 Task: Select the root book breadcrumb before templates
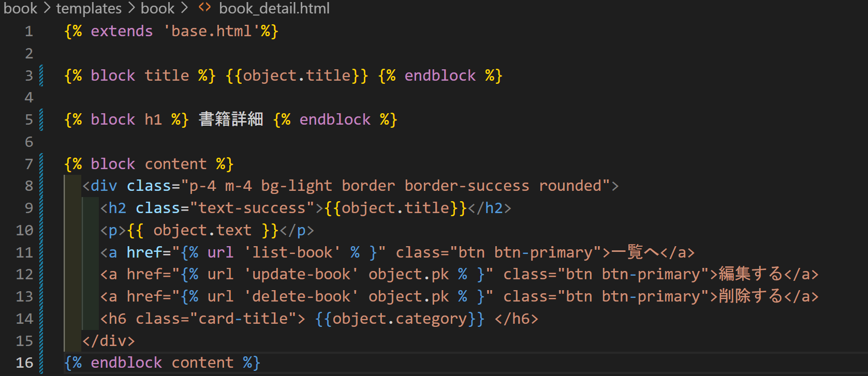(20, 8)
